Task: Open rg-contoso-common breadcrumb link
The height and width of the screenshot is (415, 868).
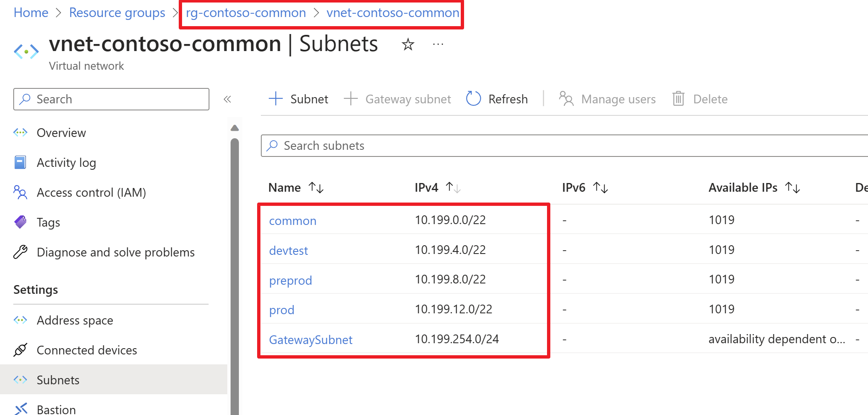Action: point(246,13)
